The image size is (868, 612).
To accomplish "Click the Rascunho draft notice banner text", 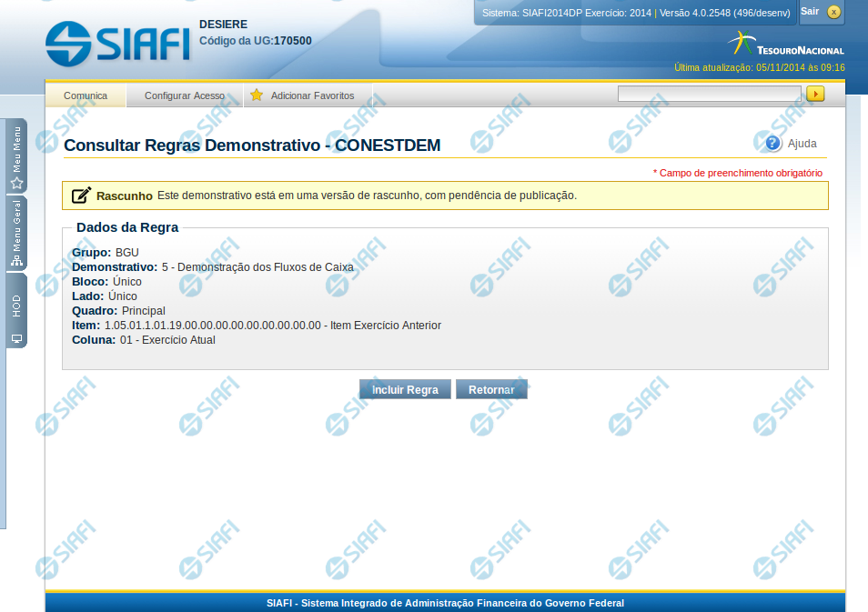I will [367, 195].
